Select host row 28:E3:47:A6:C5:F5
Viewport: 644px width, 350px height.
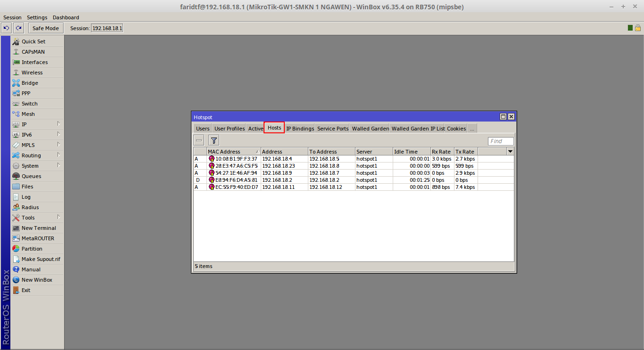click(x=354, y=166)
